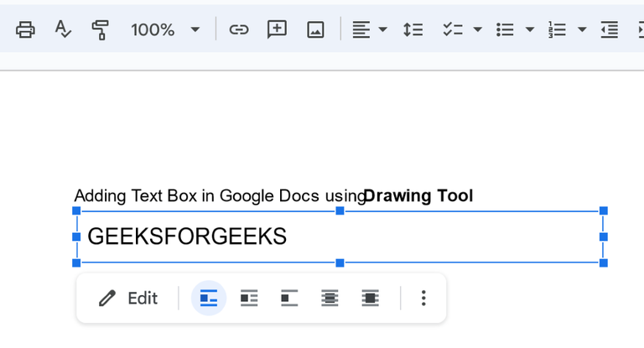Screen dimensions: 644x348
Task: Click the bold Drawing Tool text
Action: 418,196
